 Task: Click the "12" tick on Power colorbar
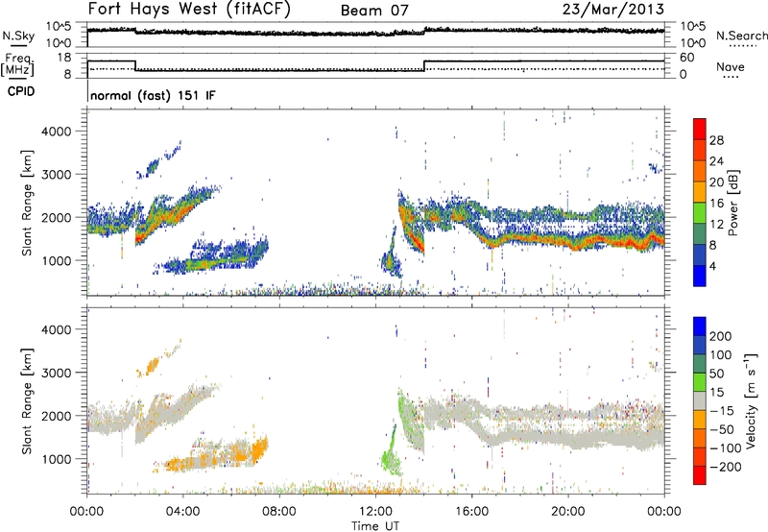[716, 225]
